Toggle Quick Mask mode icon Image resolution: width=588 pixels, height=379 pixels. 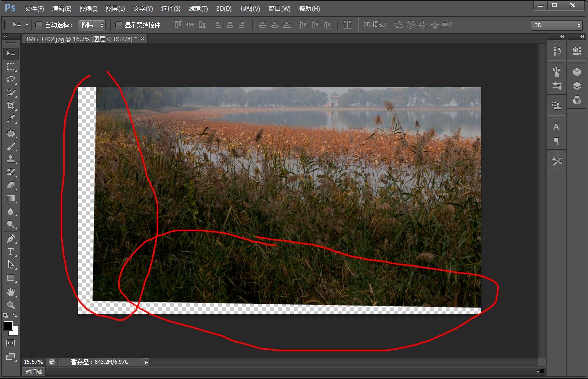point(11,343)
